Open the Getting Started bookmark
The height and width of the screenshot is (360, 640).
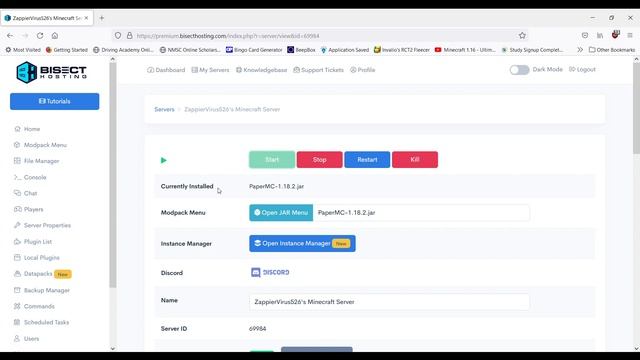click(67, 50)
